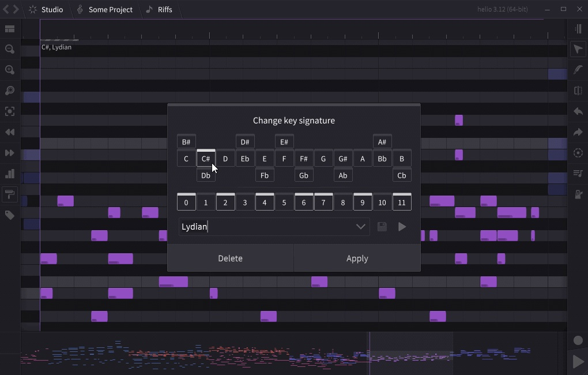Select the knife split tool
This screenshot has width=588, height=375.
578,91
